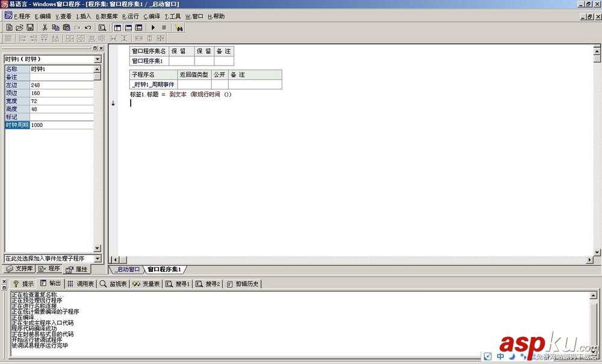The image size is (602, 364).
Task: Open the 输出 output tab
Action: [51, 283]
